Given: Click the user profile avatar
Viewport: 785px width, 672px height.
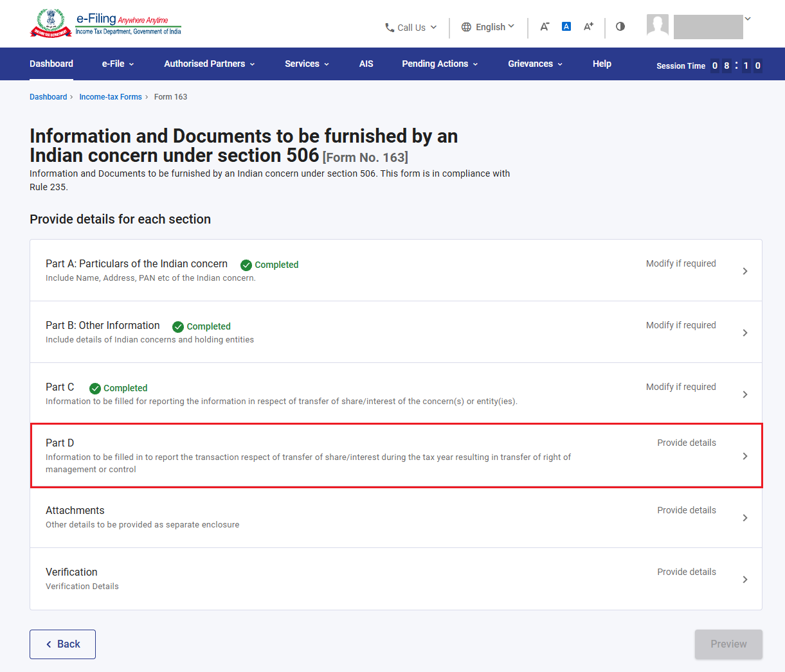Looking at the screenshot, I should tap(658, 26).
